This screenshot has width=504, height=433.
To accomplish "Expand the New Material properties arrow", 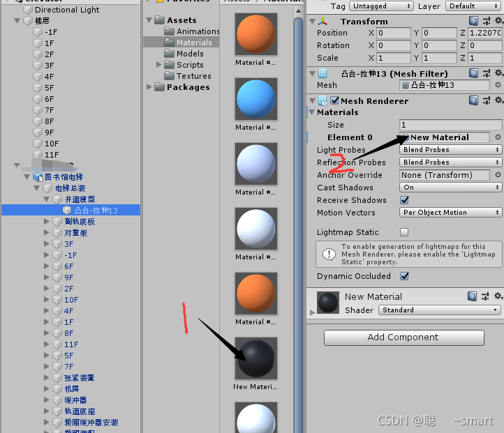I will click(312, 312).
